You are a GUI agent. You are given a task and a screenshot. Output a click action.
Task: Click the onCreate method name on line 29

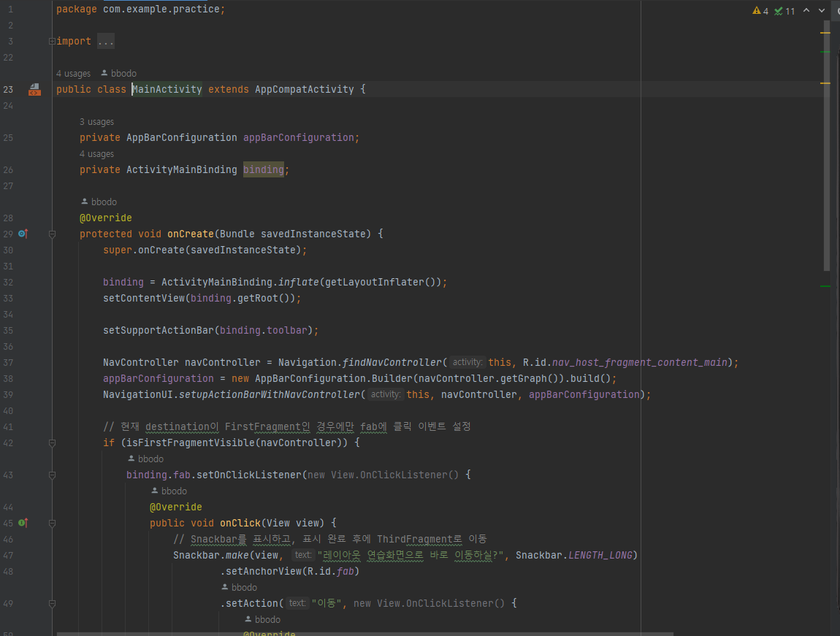(x=190, y=234)
